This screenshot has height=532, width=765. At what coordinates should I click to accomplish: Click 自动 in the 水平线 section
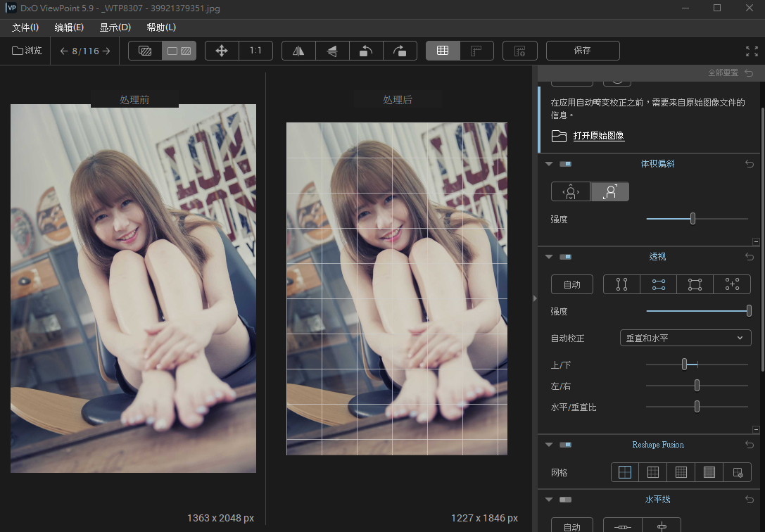[571, 525]
